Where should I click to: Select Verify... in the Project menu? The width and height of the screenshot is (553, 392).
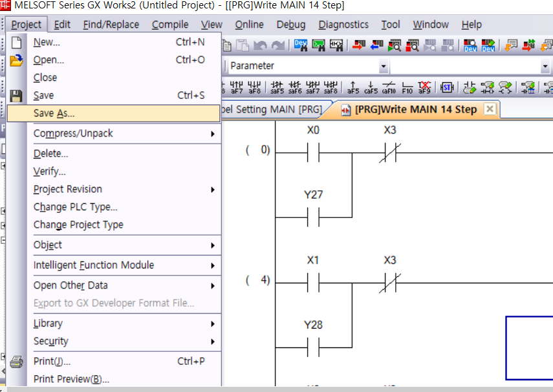[x=114, y=171]
